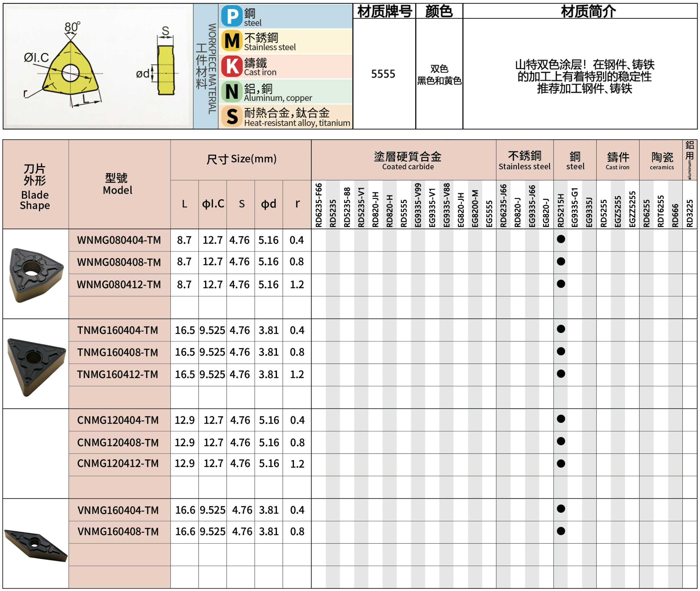Click the RD6235-F66 column header
This screenshot has height=591, width=700.
click(x=318, y=205)
